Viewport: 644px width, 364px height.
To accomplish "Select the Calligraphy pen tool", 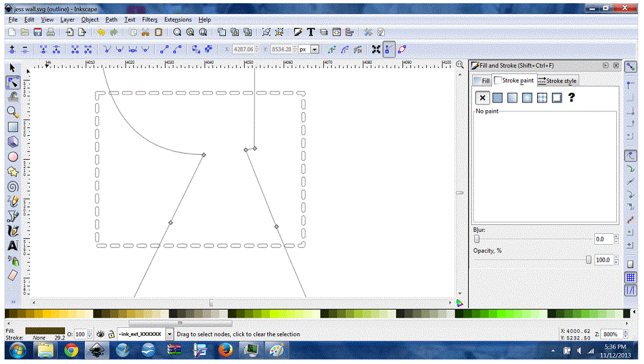I will tap(12, 231).
